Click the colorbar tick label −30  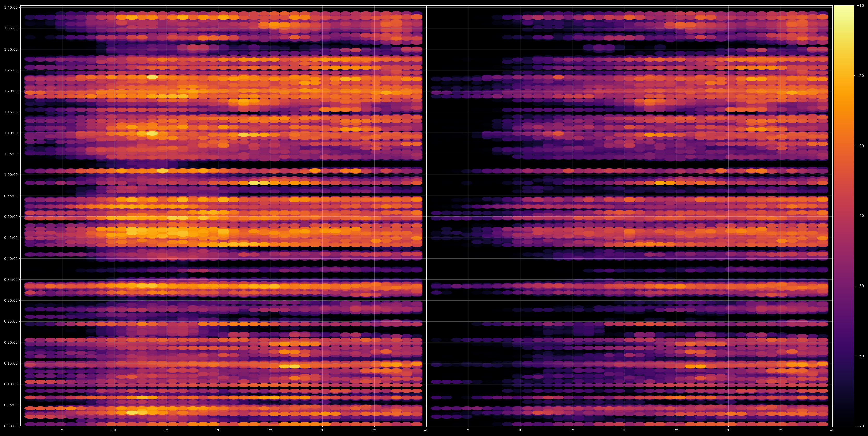(x=860, y=146)
